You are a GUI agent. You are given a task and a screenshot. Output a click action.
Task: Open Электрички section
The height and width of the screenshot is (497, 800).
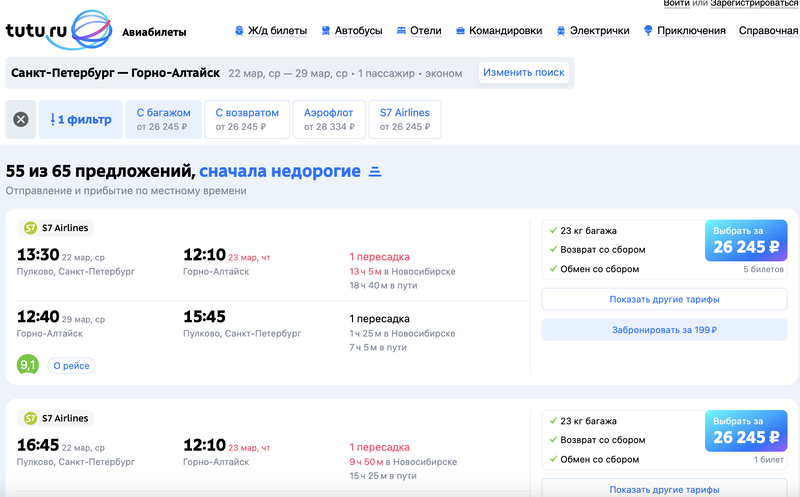tap(599, 31)
